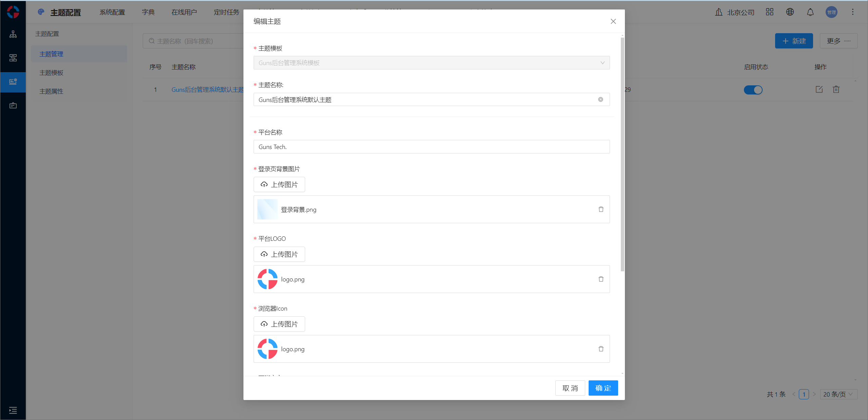Upload an image for 登录页背景图片

(279, 185)
